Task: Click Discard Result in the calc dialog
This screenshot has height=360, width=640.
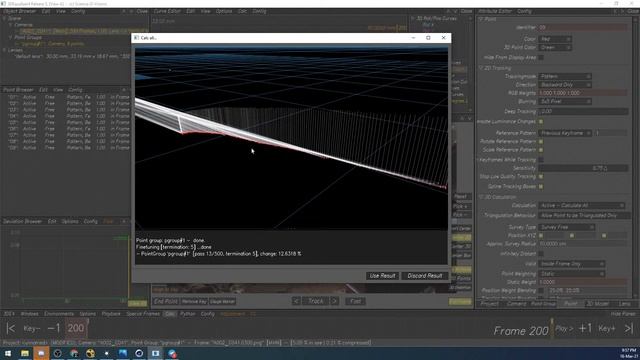Action: click(424, 276)
